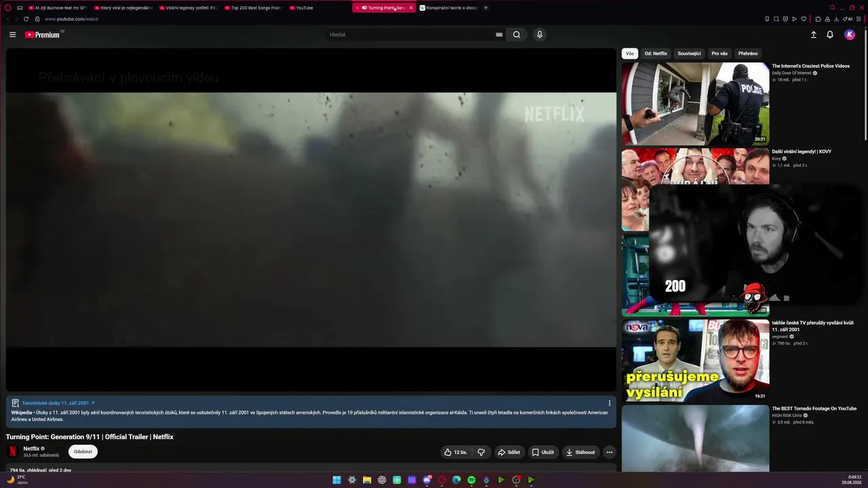Open Windows Settings from taskbar

(x=352, y=480)
